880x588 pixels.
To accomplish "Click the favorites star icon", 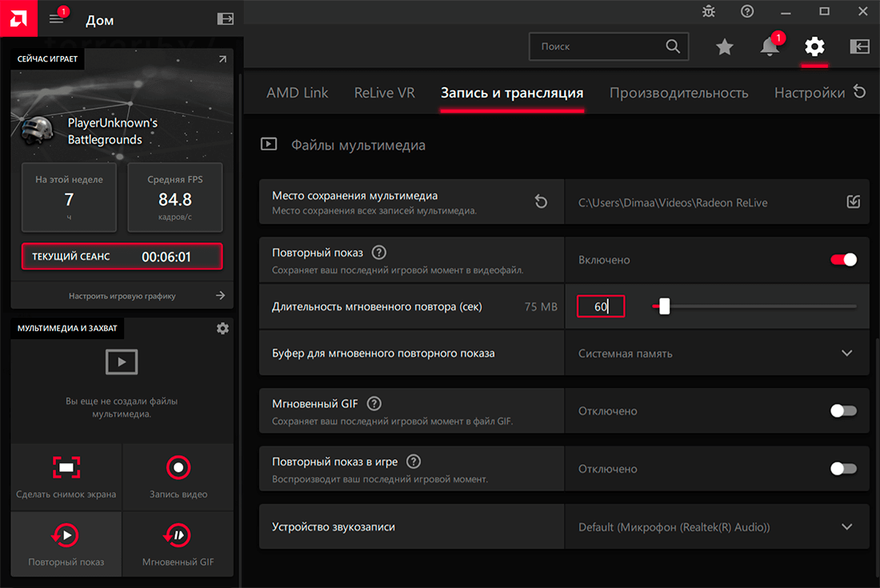I will point(724,47).
